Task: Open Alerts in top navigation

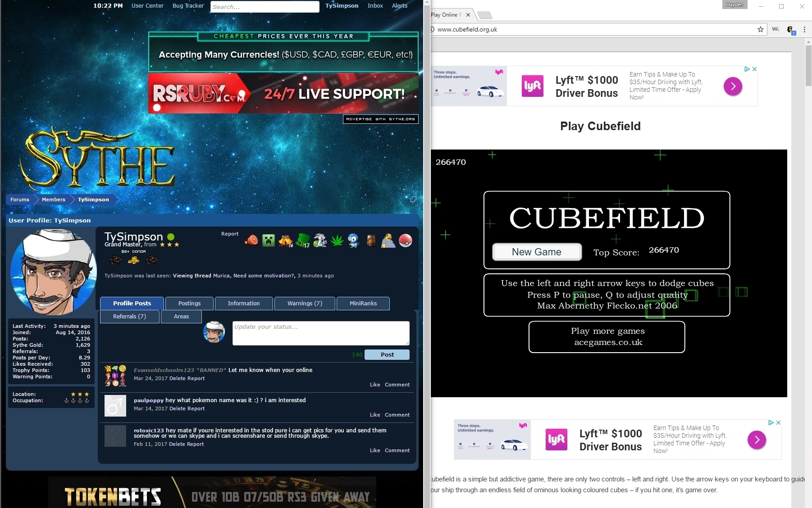Action: tap(400, 6)
